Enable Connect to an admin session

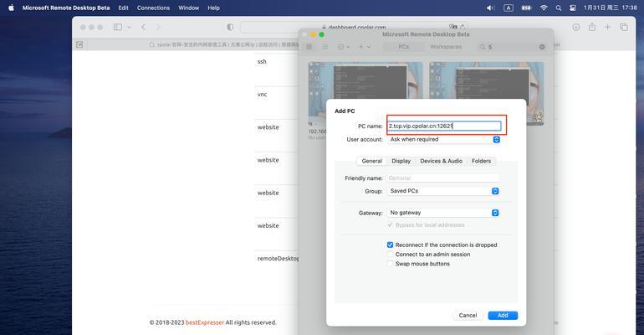tap(390, 254)
